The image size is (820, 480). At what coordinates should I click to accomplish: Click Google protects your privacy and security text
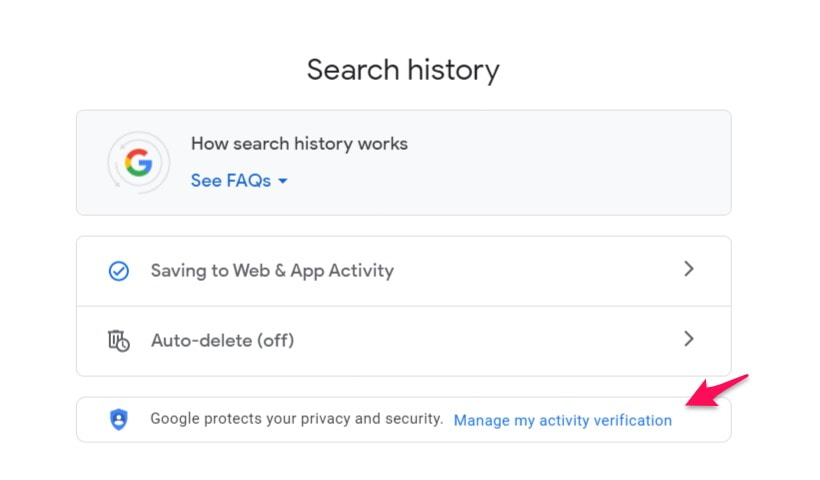point(297,419)
